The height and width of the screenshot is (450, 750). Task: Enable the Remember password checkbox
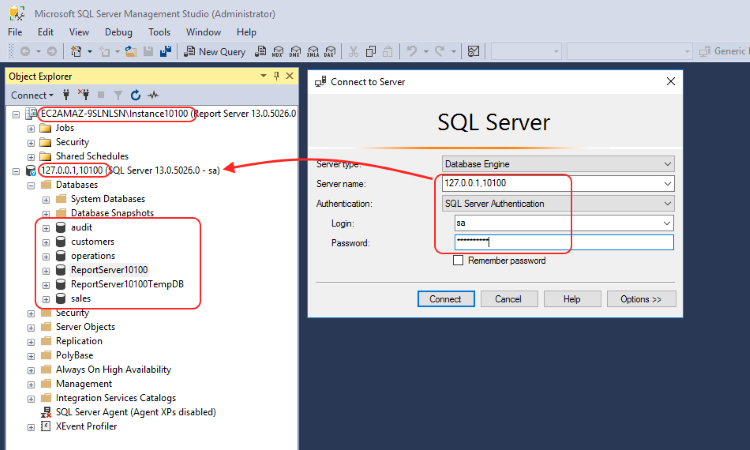tap(458, 261)
